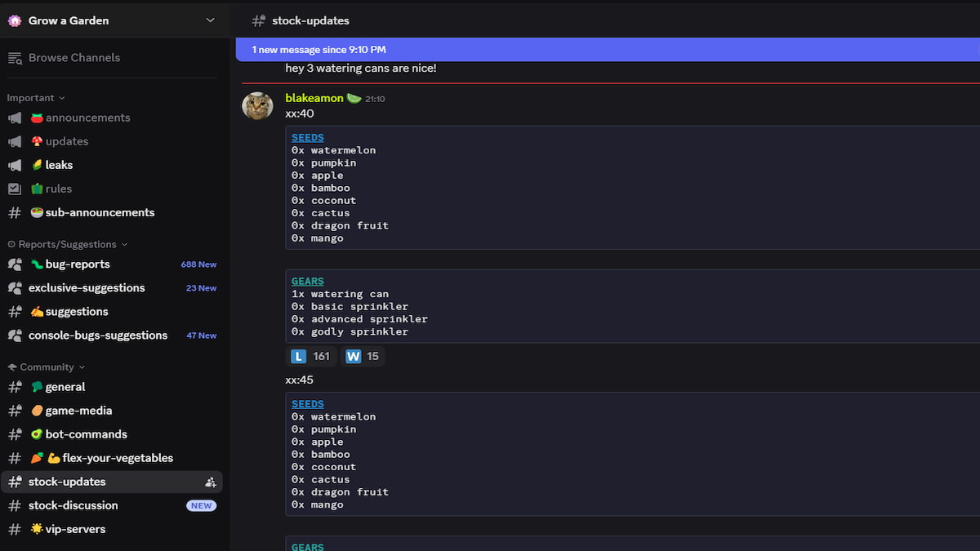Switch to the vip-servers channel
Image resolution: width=980 pixels, height=551 pixels.
(68, 529)
